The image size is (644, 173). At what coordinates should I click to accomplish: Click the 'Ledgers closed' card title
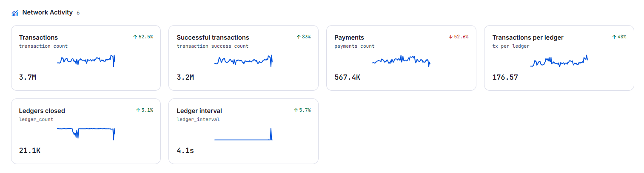click(x=42, y=111)
